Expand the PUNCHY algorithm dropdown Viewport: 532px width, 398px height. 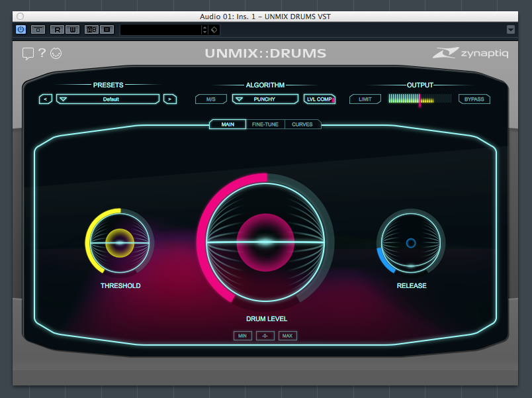[x=265, y=99]
